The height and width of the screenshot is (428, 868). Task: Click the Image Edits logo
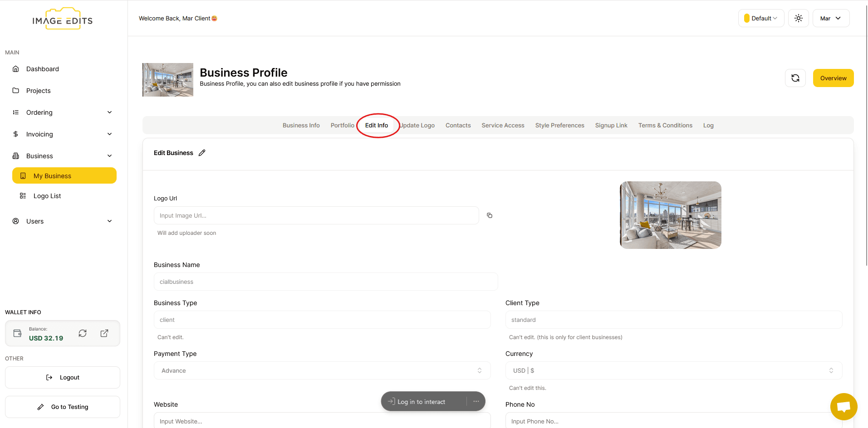pyautogui.click(x=63, y=19)
